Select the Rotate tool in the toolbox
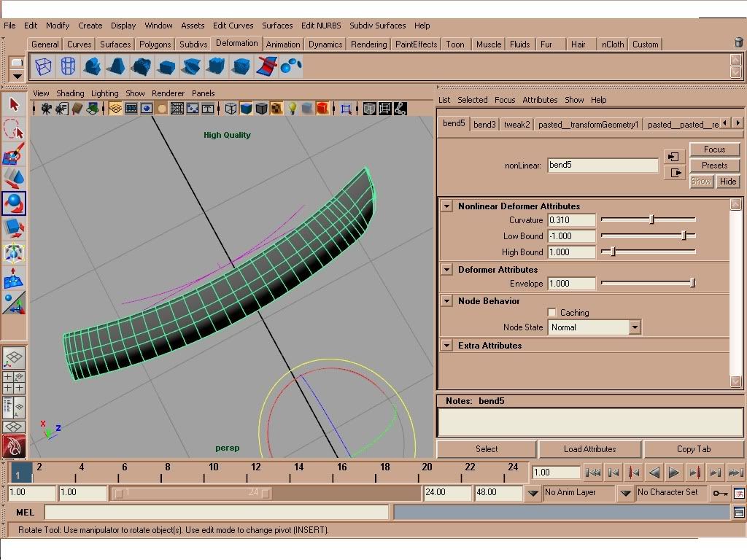The image size is (747, 560). coord(14,203)
